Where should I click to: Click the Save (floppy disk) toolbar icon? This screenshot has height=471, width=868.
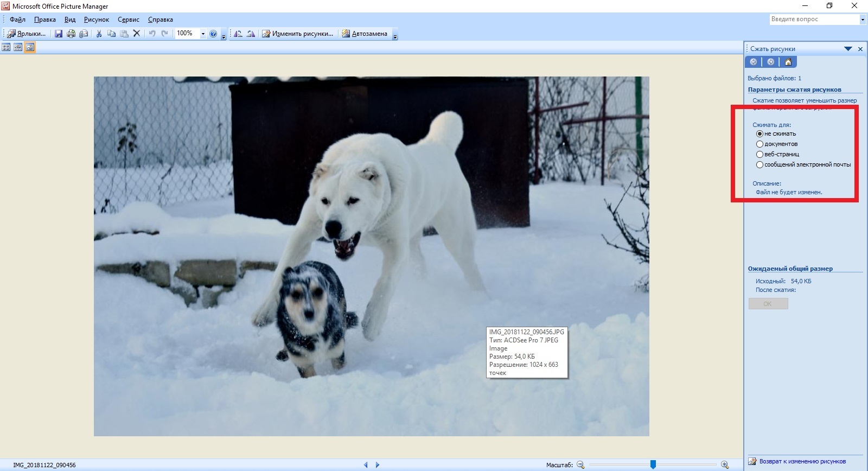59,34
